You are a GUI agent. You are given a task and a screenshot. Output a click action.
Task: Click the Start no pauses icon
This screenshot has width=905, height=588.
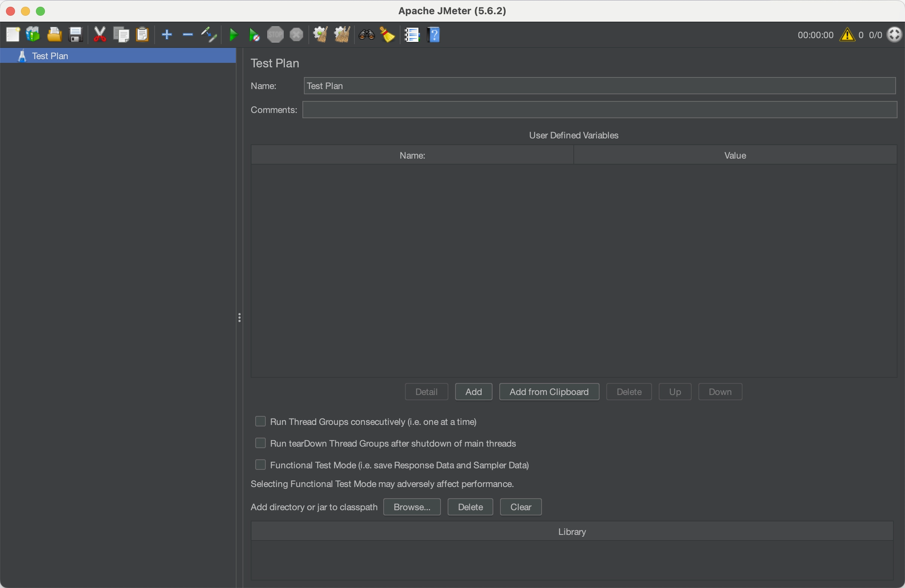(254, 35)
